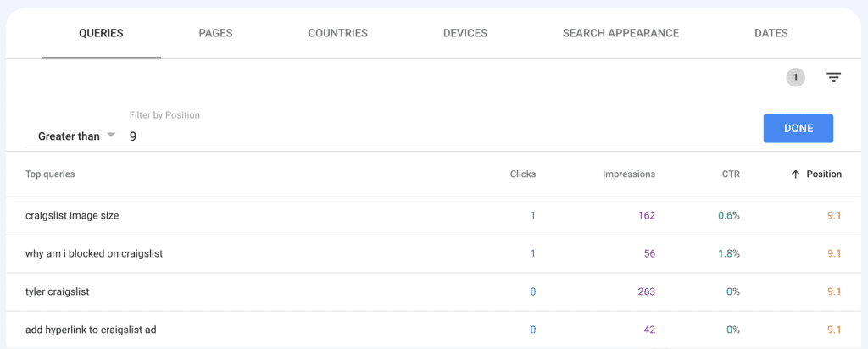Click CTR value 1.8%
The height and width of the screenshot is (349, 868).
click(729, 254)
